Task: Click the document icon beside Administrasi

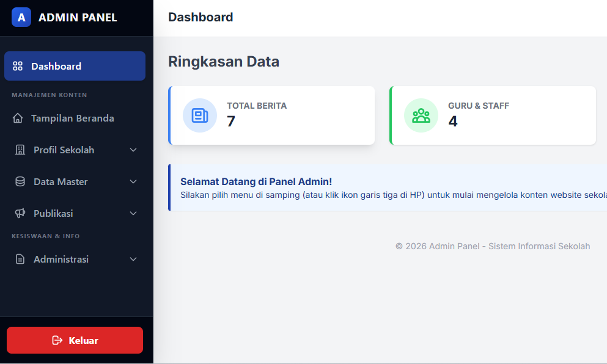Action: [x=20, y=259]
